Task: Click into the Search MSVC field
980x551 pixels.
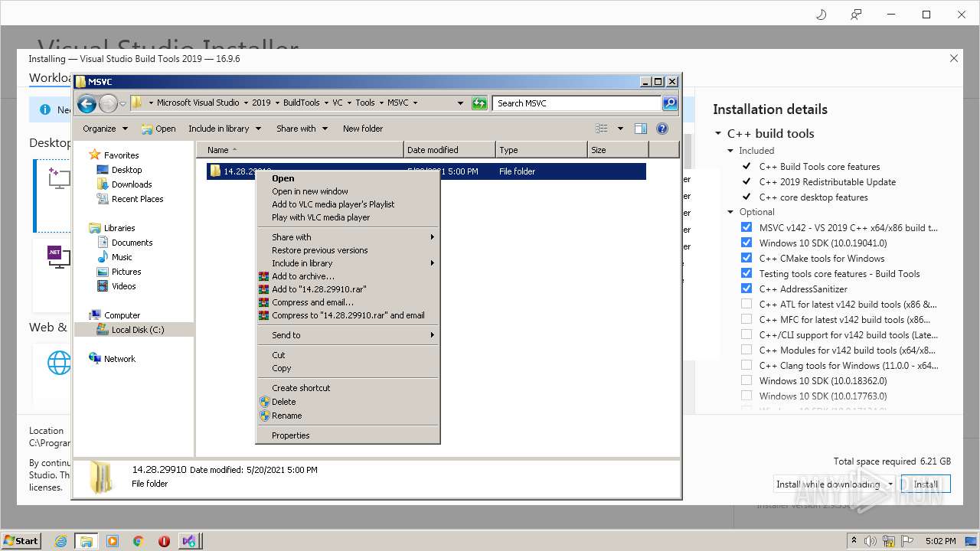Action: pos(577,103)
